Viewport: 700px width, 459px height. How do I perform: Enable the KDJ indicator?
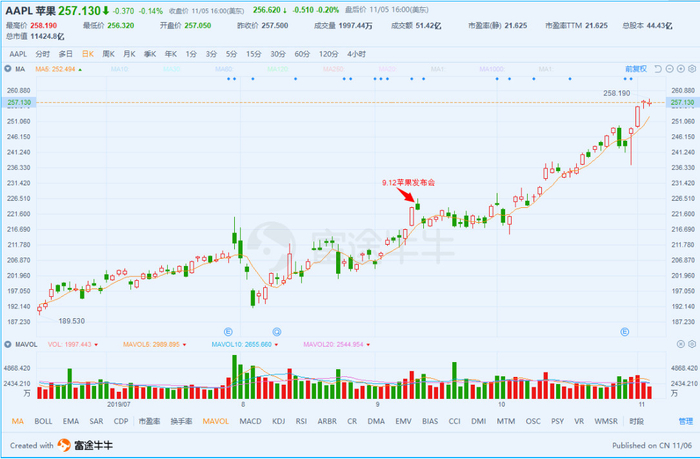(279, 421)
